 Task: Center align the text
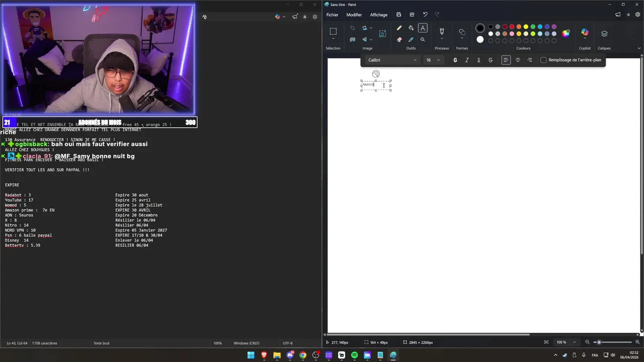coord(518,60)
